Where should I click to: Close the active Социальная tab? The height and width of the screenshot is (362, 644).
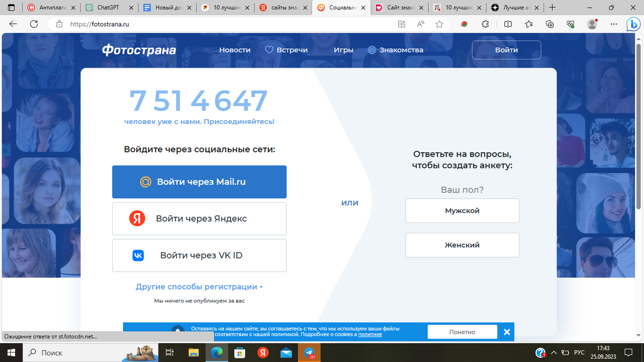tap(363, 8)
